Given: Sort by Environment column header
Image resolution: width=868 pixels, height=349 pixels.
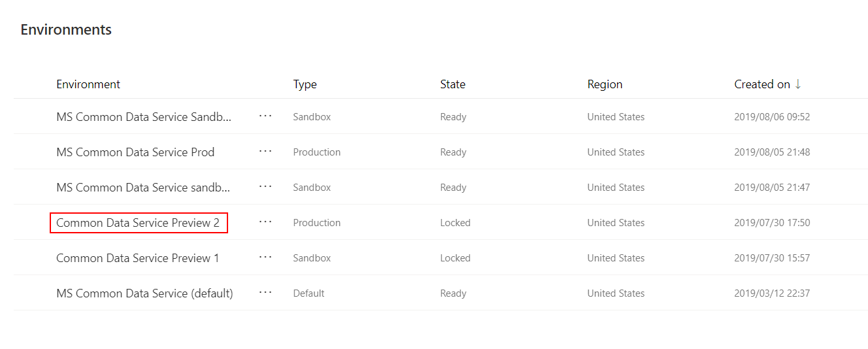Looking at the screenshot, I should (x=88, y=84).
